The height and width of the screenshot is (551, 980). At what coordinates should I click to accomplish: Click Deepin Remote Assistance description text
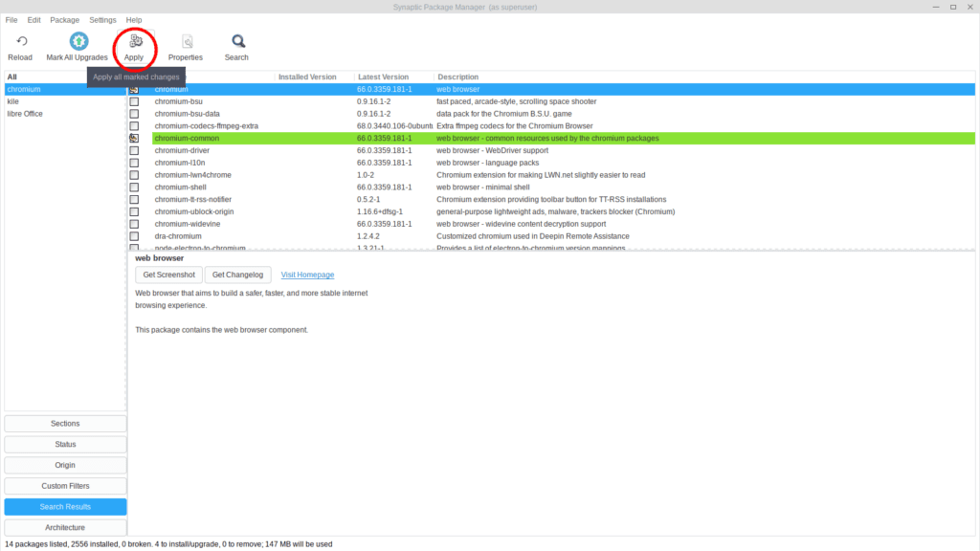pyautogui.click(x=533, y=236)
